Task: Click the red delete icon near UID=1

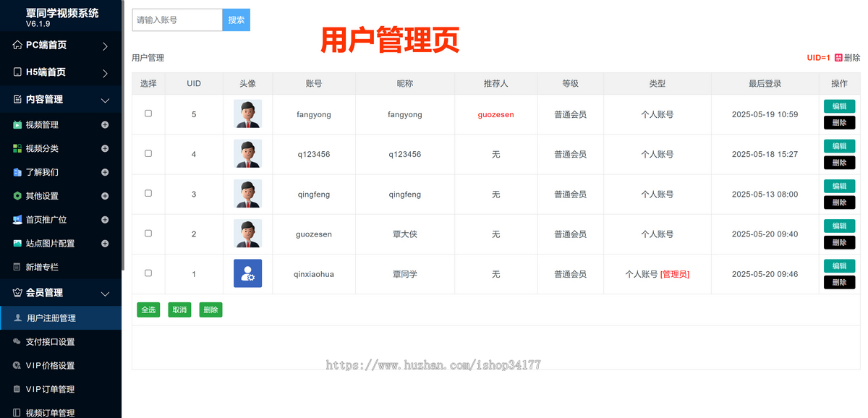Action: pos(839,58)
